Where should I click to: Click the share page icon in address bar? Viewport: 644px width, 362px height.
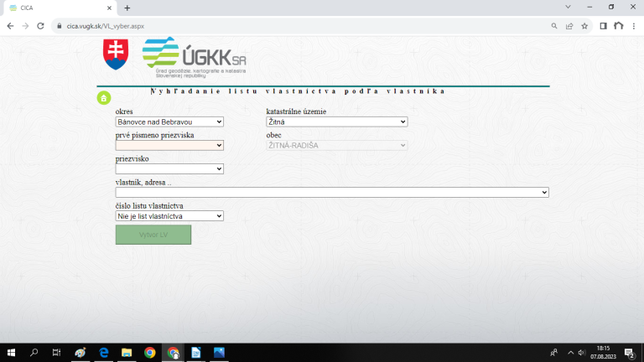click(569, 26)
